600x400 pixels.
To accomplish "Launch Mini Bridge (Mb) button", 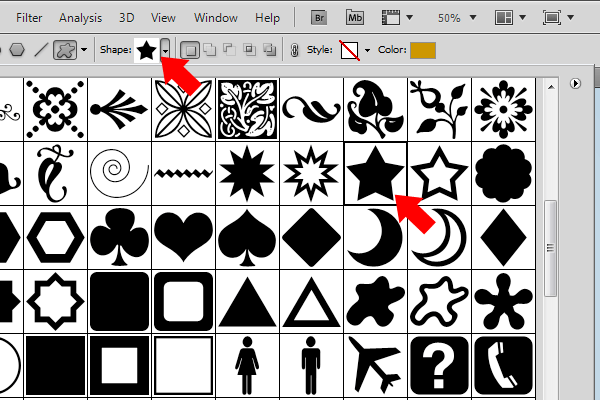I will pyautogui.click(x=355, y=18).
